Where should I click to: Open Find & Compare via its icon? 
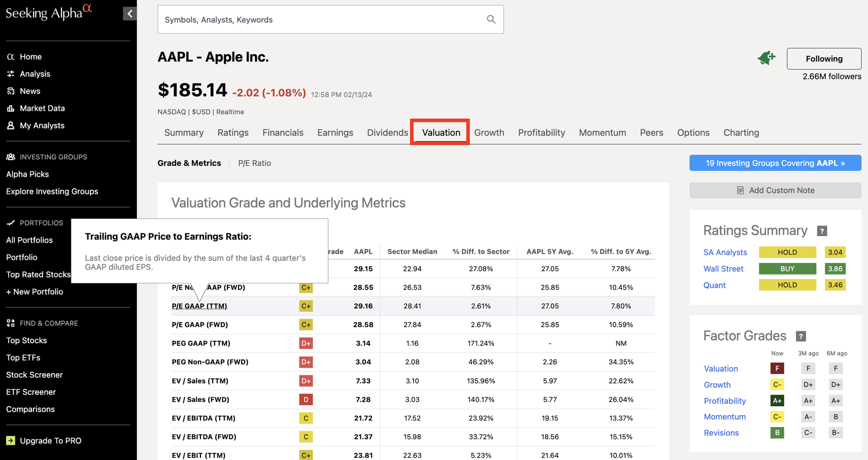pyautogui.click(x=11, y=323)
